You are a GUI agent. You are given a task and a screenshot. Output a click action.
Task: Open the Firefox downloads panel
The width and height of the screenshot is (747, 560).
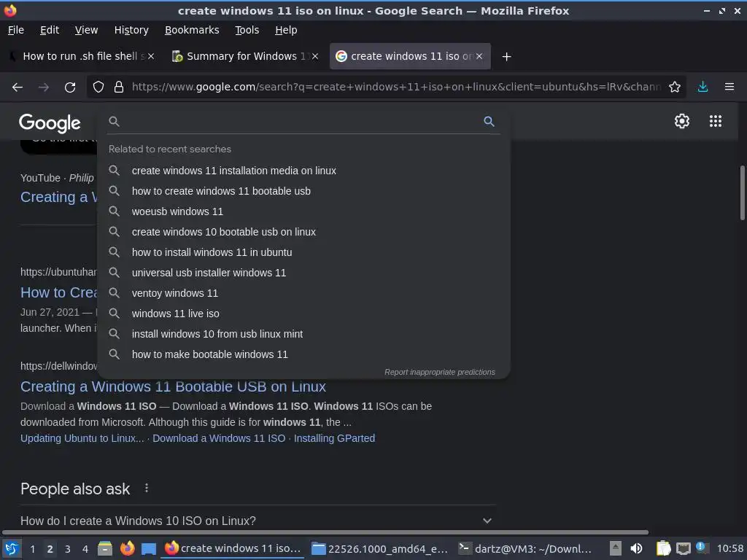(x=703, y=87)
